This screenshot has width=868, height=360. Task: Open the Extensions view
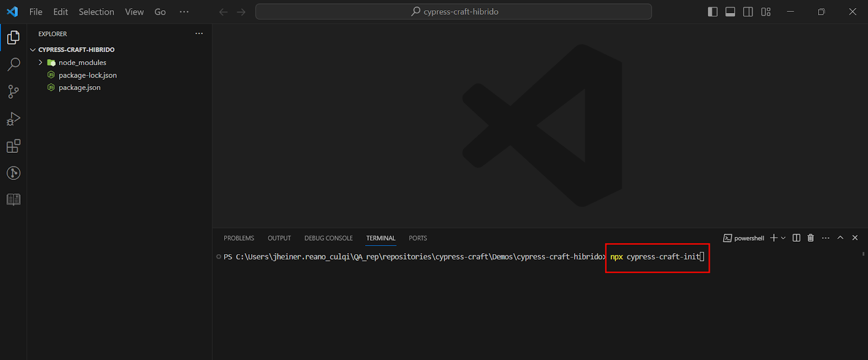coord(14,146)
